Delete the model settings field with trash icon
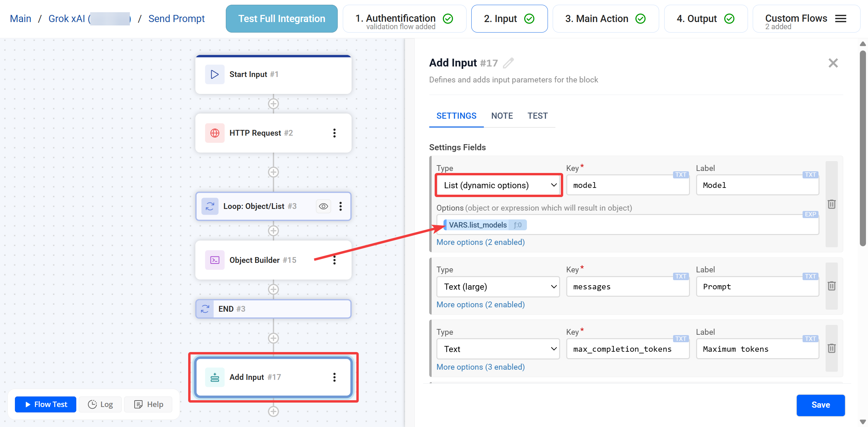This screenshot has width=868, height=427. pos(831,204)
